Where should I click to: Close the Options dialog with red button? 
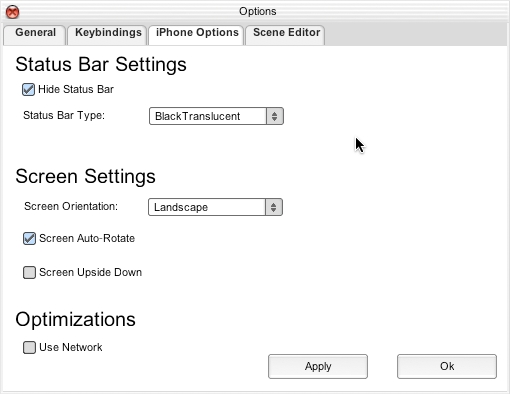click(x=13, y=12)
